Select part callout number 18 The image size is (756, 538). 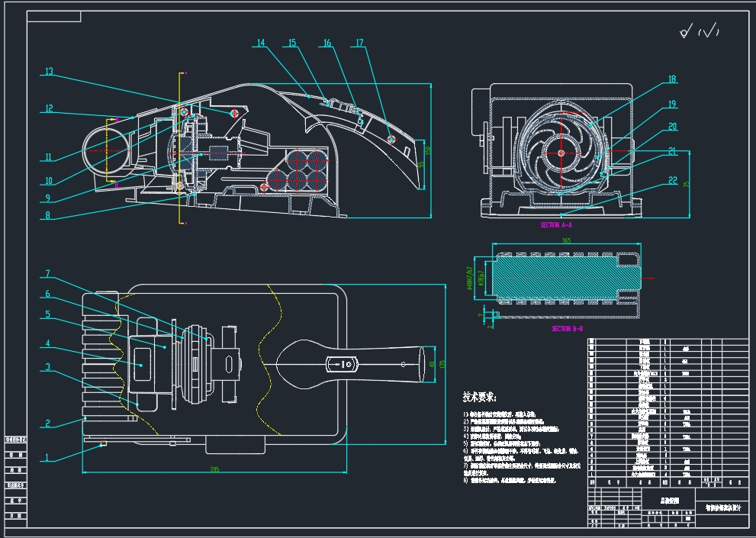[x=672, y=79]
